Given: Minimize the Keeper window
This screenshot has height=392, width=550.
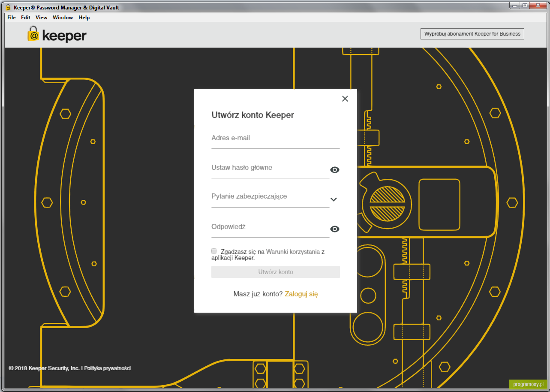Looking at the screenshot, I should tap(514, 5).
